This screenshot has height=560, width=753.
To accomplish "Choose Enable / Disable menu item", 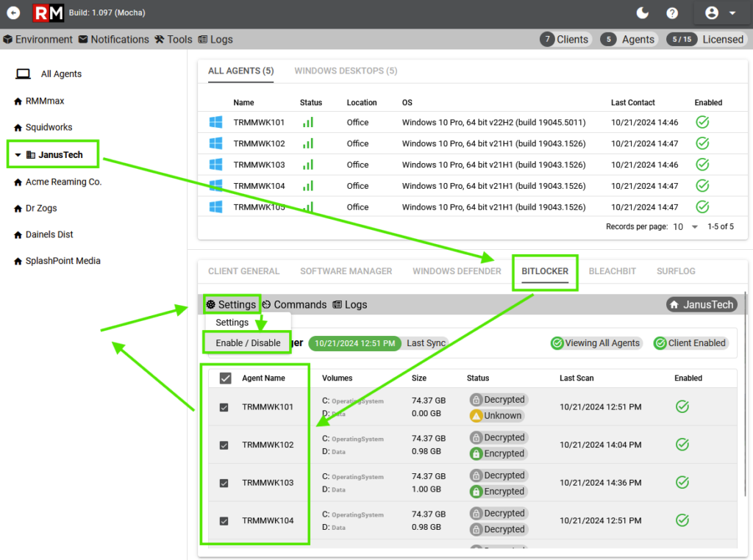I will click(x=248, y=343).
